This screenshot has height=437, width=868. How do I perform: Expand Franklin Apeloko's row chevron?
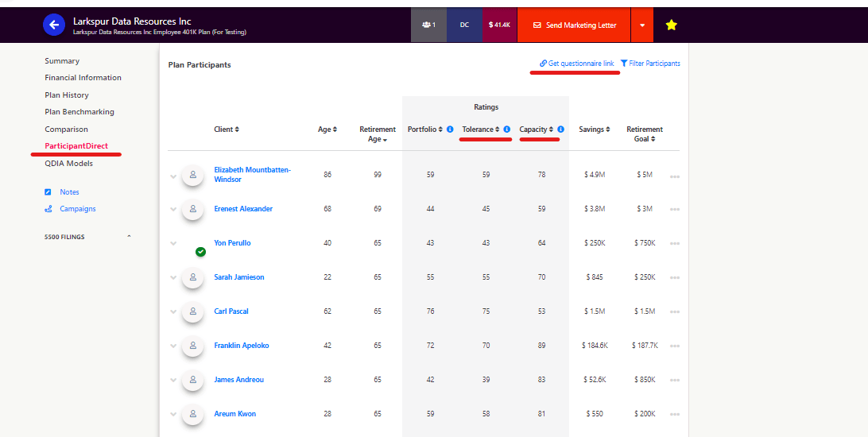click(x=173, y=346)
